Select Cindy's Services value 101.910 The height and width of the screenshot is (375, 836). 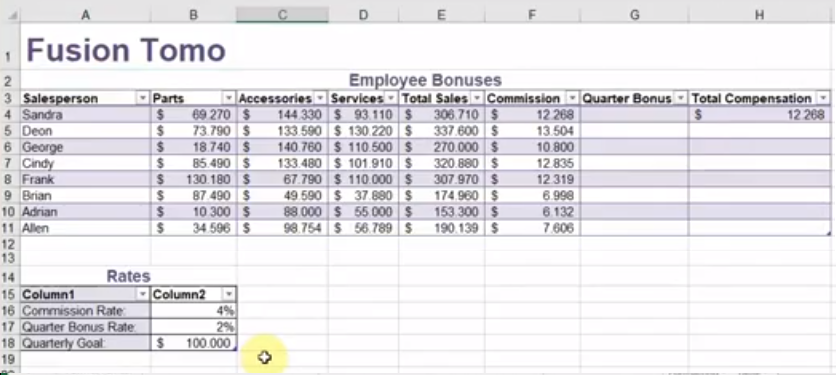(363, 163)
